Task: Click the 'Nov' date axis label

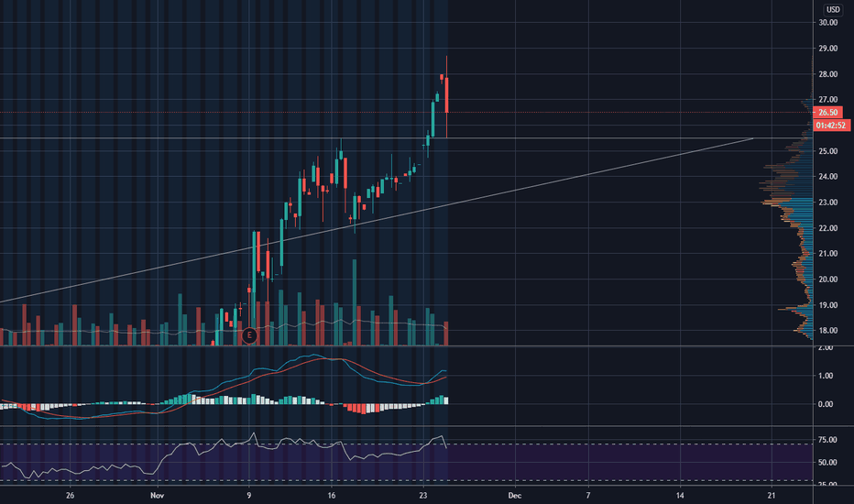Action: [x=157, y=495]
